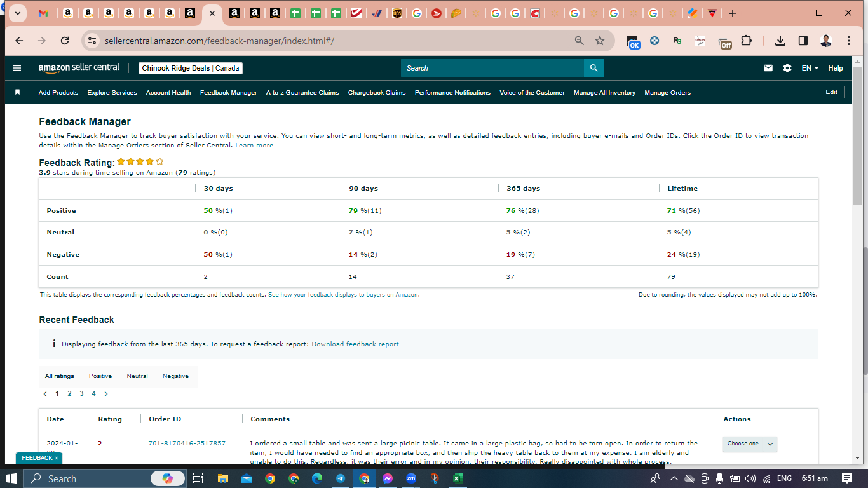Click the extension icon with the OK badge
The height and width of the screenshot is (488, 868).
coord(633,41)
